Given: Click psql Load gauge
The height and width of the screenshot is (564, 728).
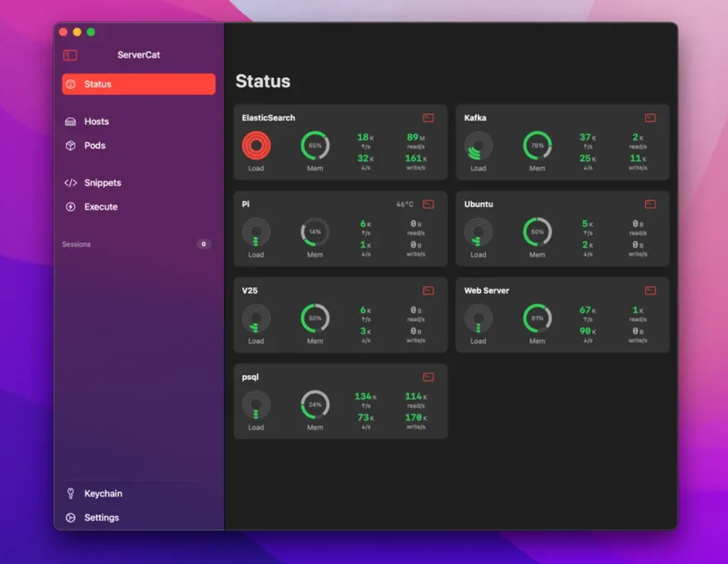Looking at the screenshot, I should click(x=256, y=405).
